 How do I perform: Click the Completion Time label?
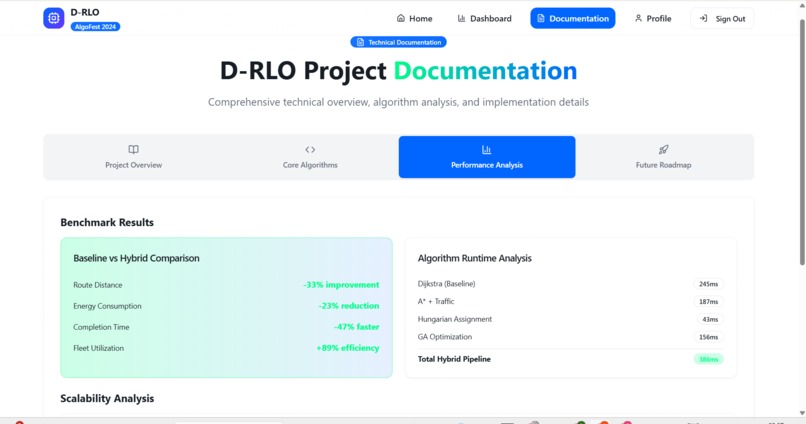(x=101, y=327)
